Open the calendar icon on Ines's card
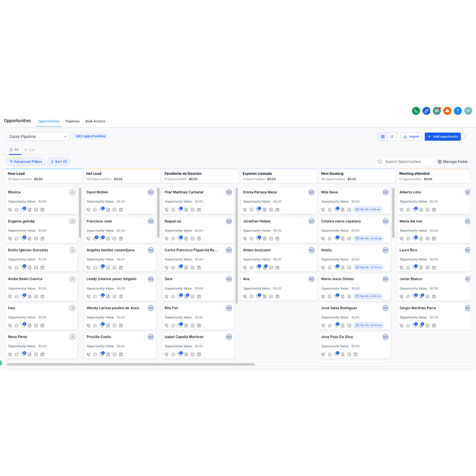Image resolution: width=476 pixels, height=476 pixels. coord(42,325)
